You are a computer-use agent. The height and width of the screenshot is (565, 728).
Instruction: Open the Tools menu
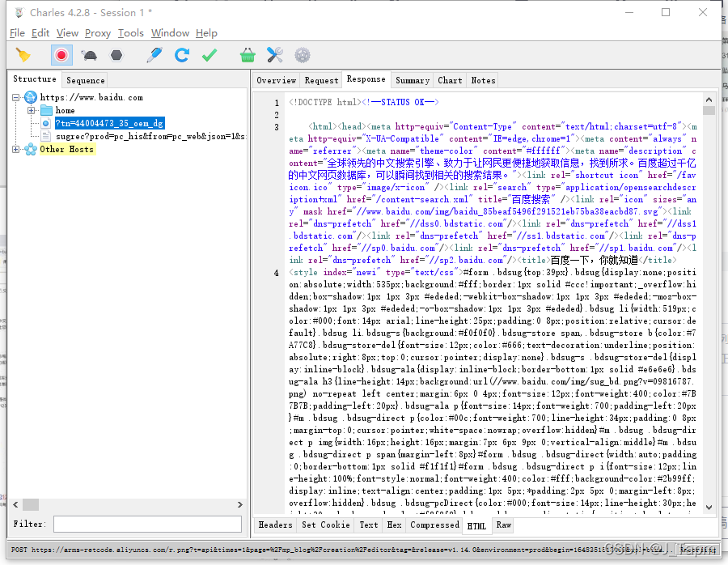[130, 33]
